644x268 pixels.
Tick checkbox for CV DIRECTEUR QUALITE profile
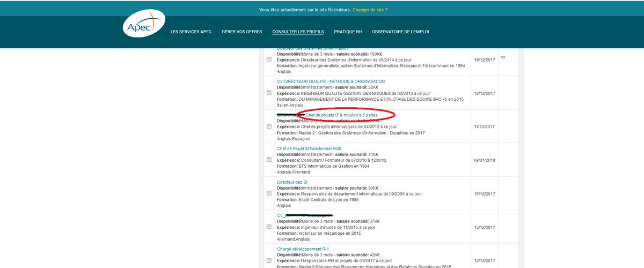[269, 93]
